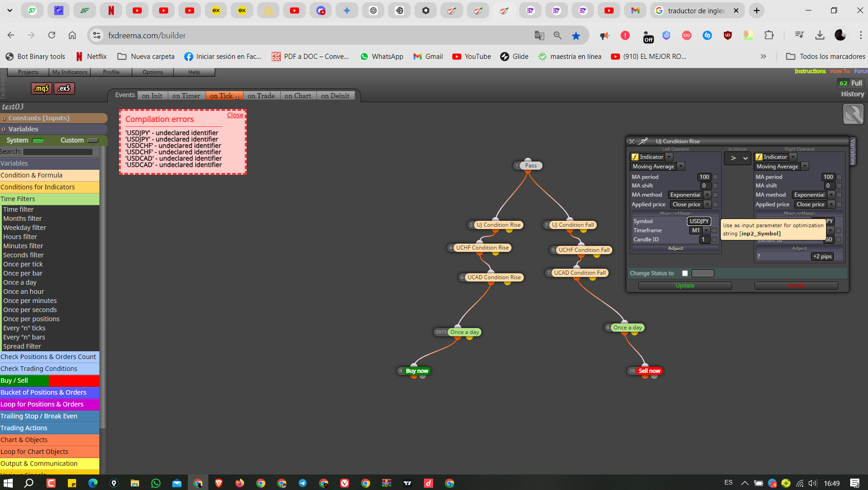This screenshot has width=868, height=490.
Task: Reload the fxdreema page
Action: tap(52, 36)
